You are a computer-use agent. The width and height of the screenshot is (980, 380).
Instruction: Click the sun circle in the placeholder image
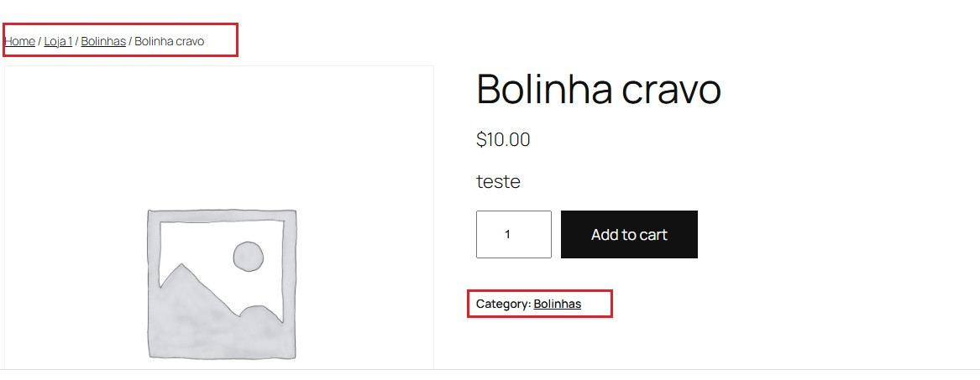(x=248, y=257)
